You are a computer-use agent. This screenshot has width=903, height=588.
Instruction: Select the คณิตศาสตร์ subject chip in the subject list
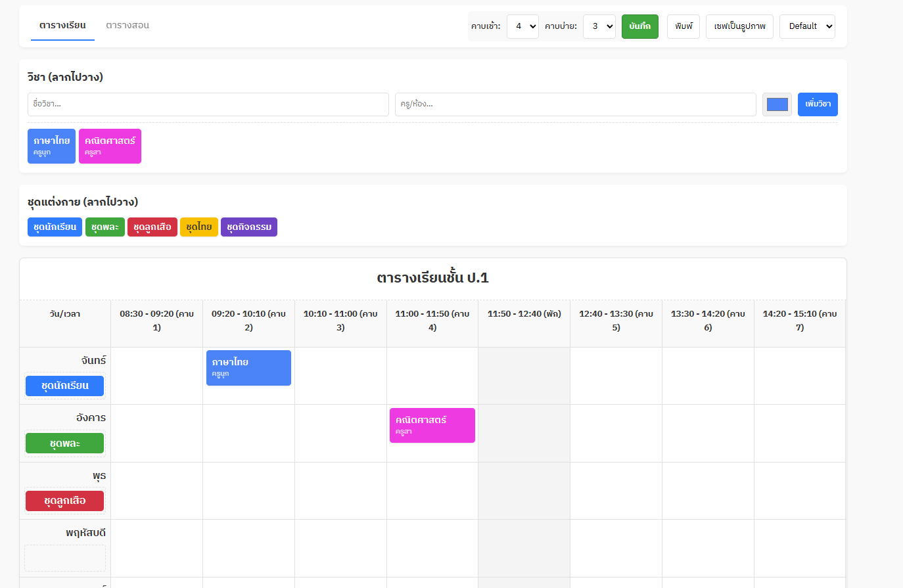pyautogui.click(x=110, y=146)
